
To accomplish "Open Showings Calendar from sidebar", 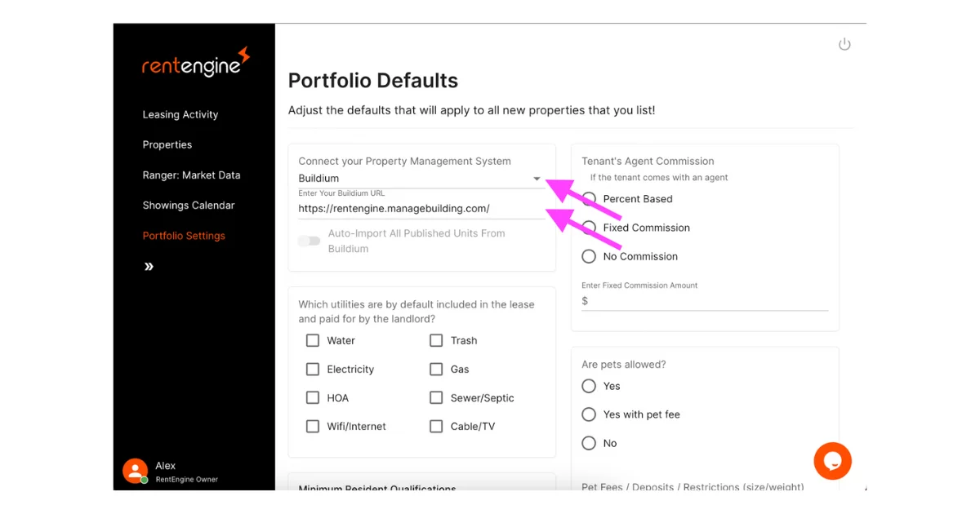I will point(189,206).
